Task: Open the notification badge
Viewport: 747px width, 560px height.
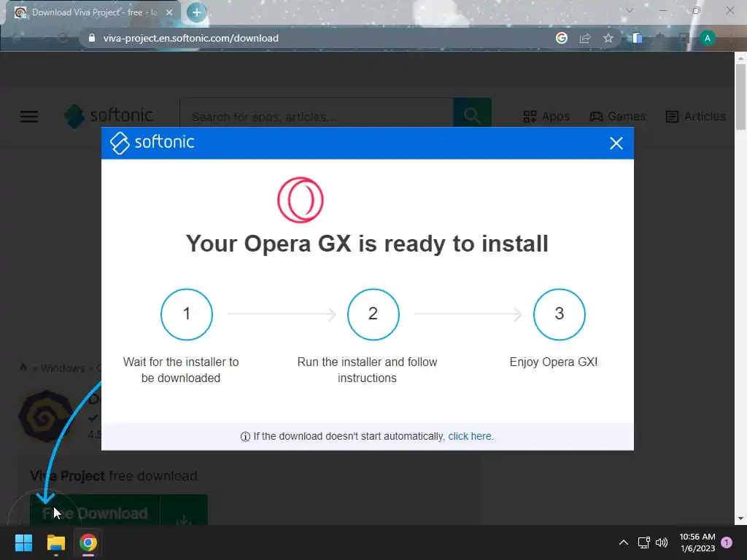Action: coord(727,542)
